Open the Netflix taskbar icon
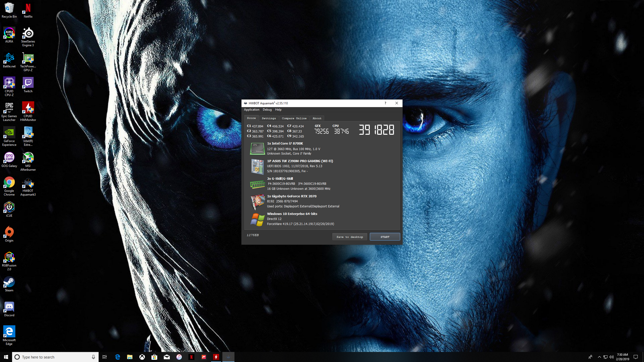 coord(191,357)
